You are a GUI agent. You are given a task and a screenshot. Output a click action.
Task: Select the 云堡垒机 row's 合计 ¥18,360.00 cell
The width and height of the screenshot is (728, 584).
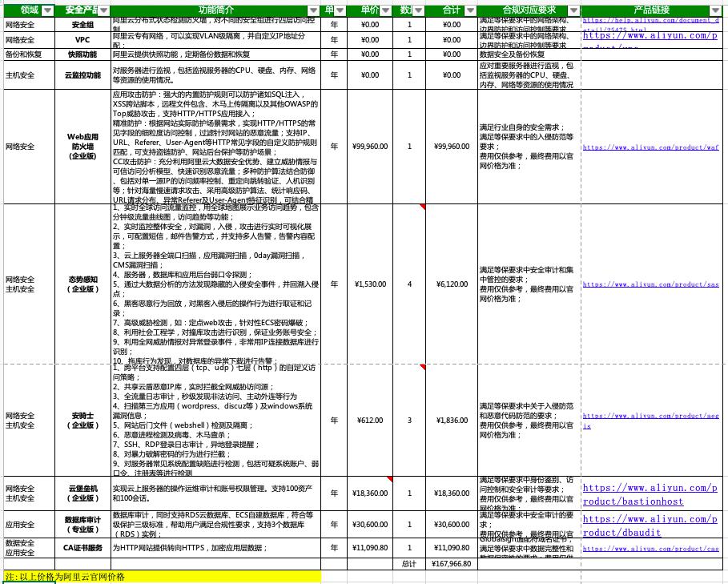451,493
